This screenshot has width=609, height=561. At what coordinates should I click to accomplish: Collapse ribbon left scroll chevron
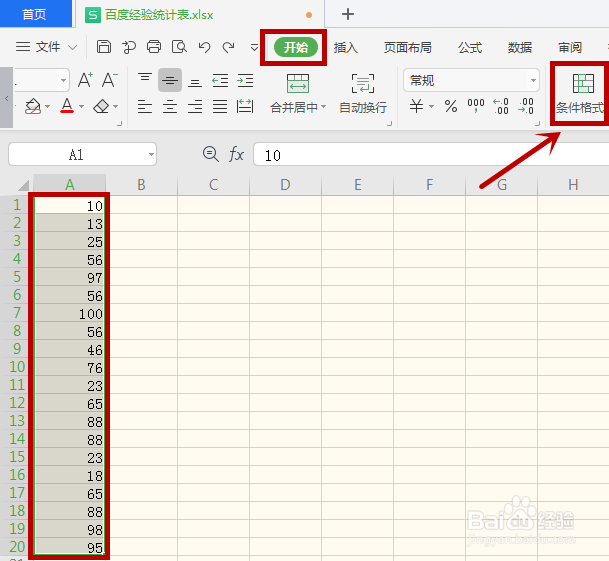(x=6, y=98)
